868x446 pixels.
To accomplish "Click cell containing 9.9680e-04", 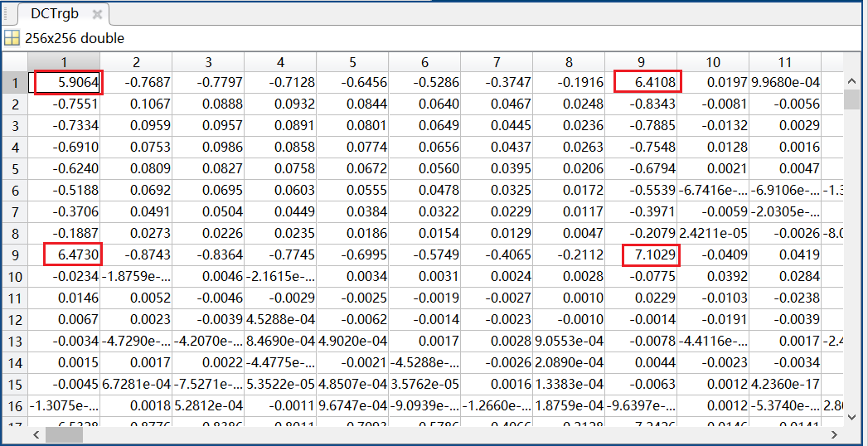I will [x=785, y=83].
